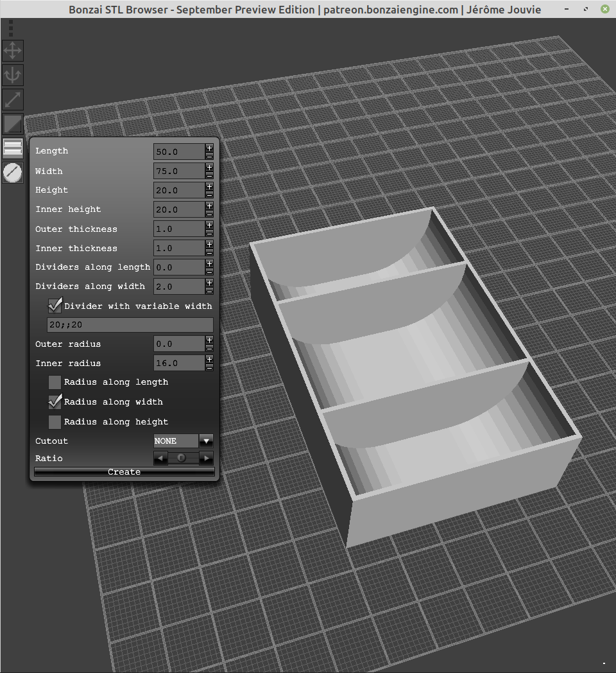Click the Height value field

pos(179,190)
